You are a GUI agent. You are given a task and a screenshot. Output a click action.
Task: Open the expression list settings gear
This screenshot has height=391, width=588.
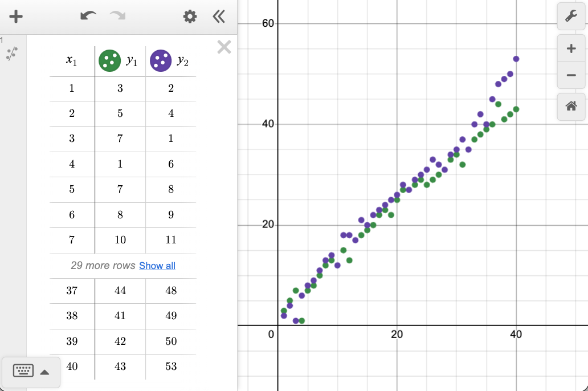190,17
